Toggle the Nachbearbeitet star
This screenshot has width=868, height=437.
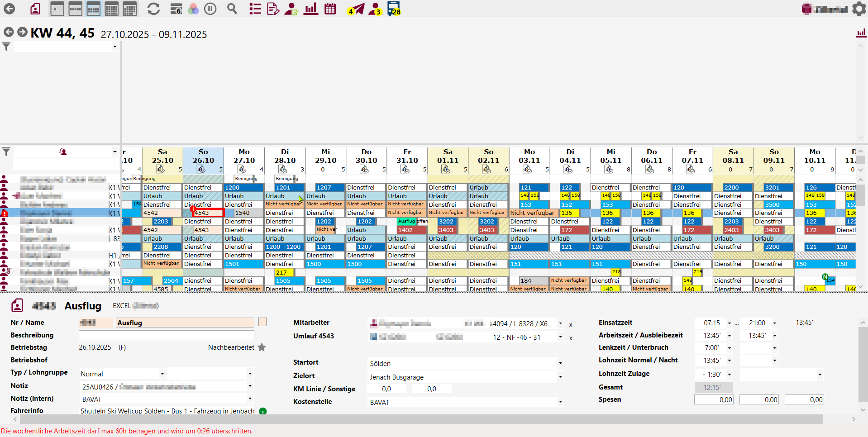pyautogui.click(x=262, y=347)
